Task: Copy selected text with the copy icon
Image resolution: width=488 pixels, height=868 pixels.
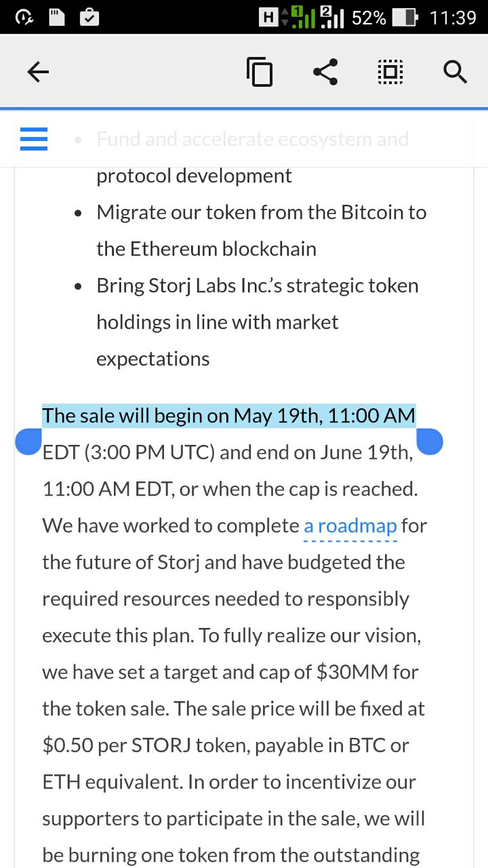Action: [260, 72]
